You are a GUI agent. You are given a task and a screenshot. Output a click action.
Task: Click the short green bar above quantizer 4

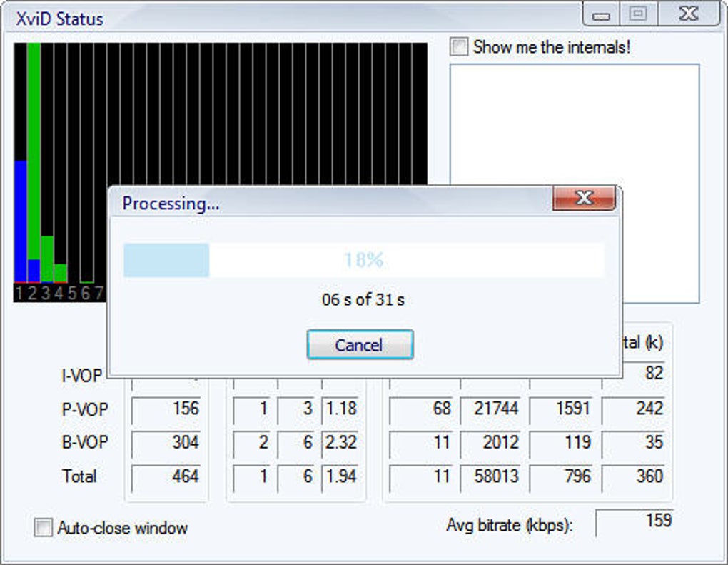coord(61,273)
